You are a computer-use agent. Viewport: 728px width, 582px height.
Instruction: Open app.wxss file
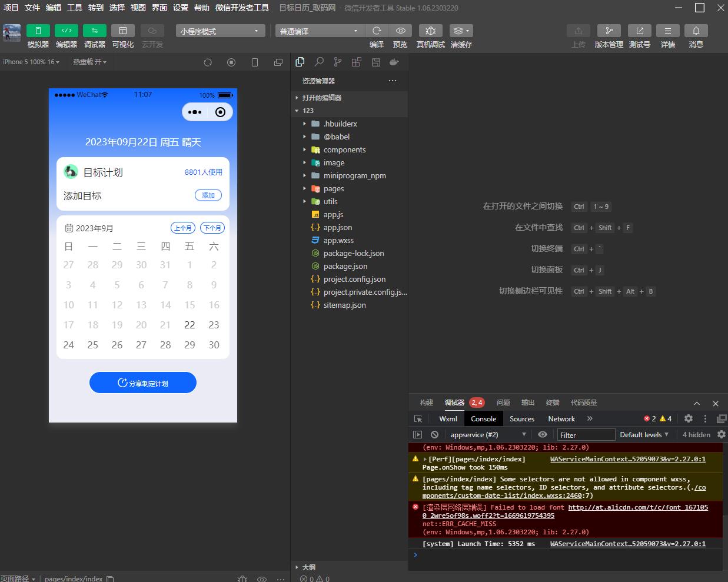tap(350, 240)
